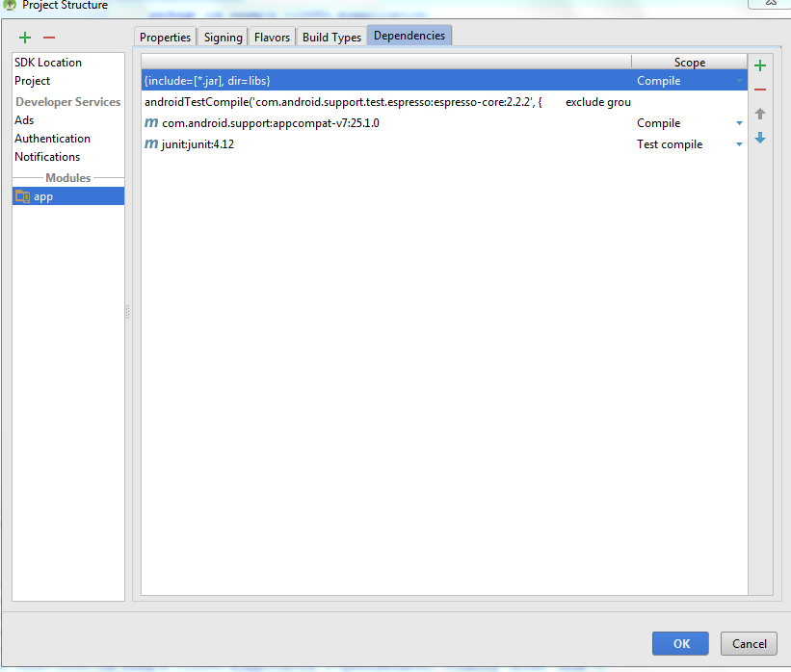791x672 pixels.
Task: Click the green add module plus icon
Action: click(25, 38)
